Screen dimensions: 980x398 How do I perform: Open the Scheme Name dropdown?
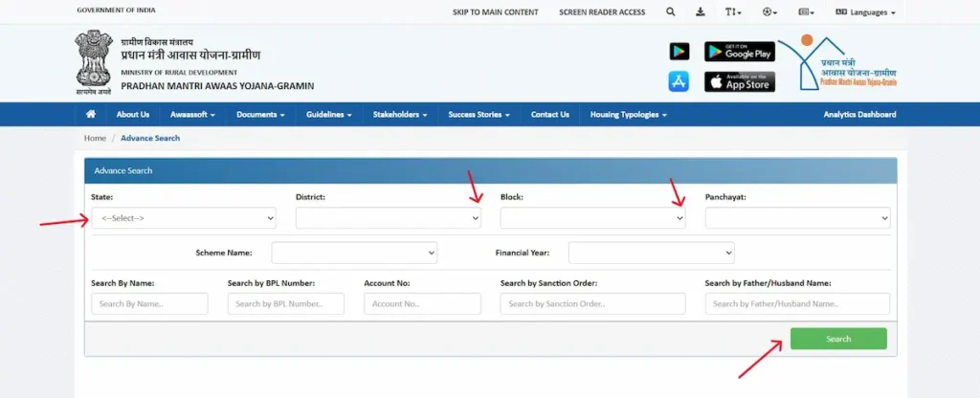point(354,253)
